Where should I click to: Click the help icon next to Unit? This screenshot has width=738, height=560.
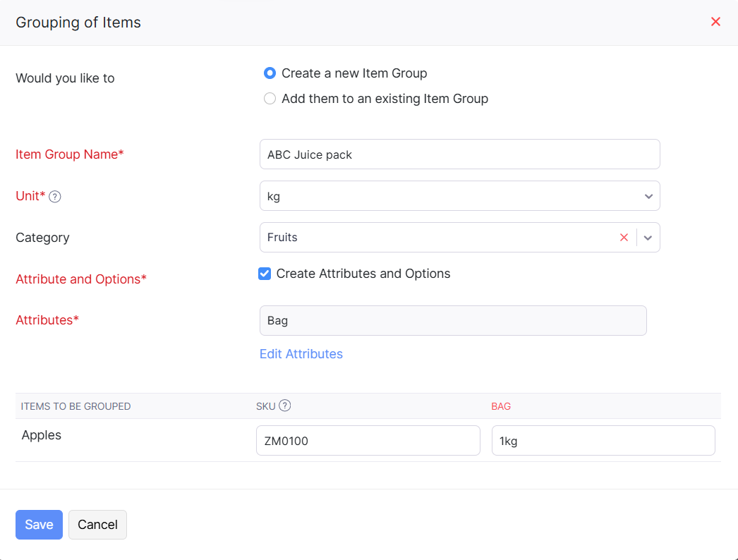click(x=55, y=197)
